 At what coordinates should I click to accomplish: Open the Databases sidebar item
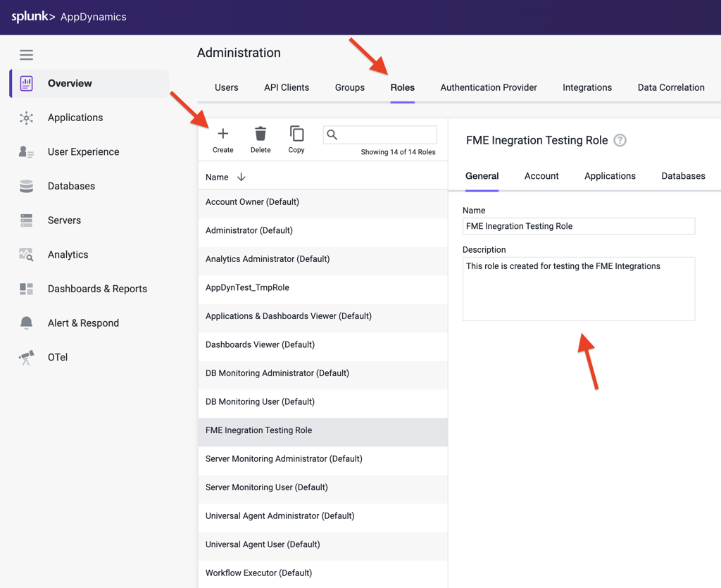71,186
